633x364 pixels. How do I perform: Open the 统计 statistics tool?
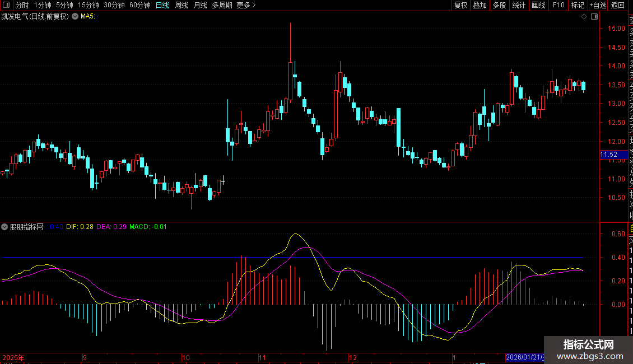[x=519, y=6]
